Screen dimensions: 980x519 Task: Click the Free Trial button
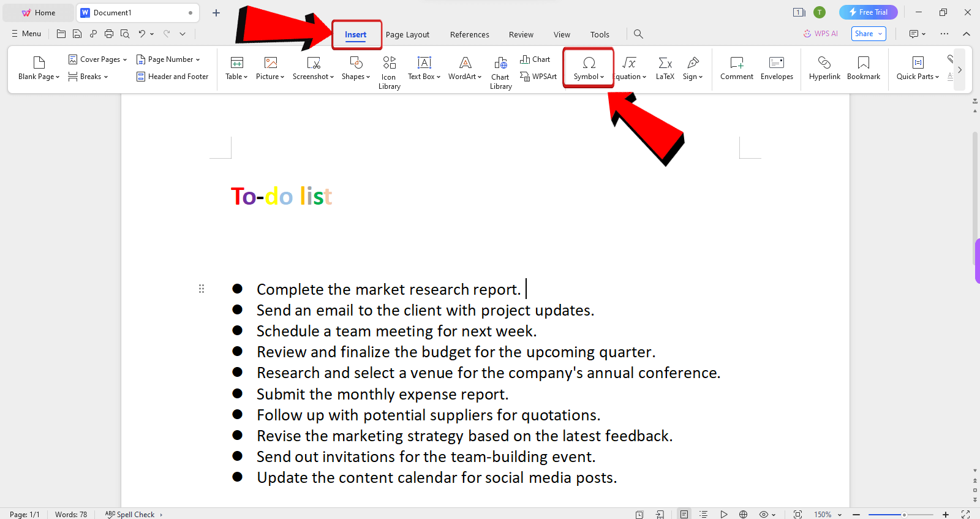coord(869,12)
